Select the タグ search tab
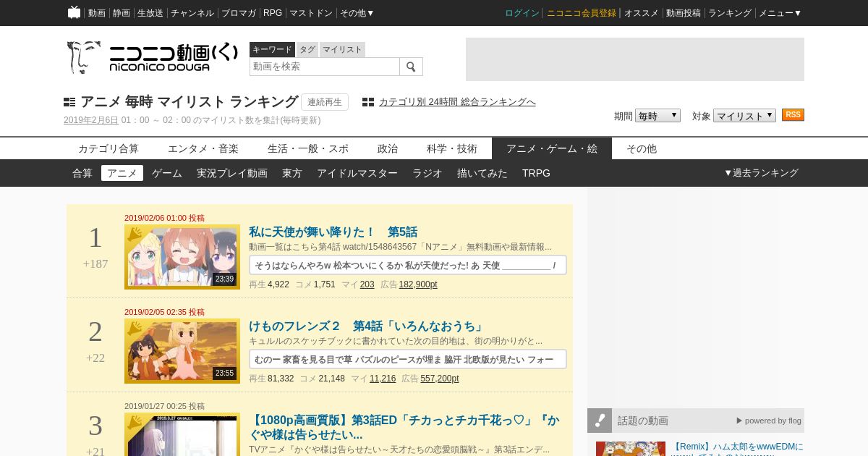Viewport: 868px width, 456px height. click(307, 49)
